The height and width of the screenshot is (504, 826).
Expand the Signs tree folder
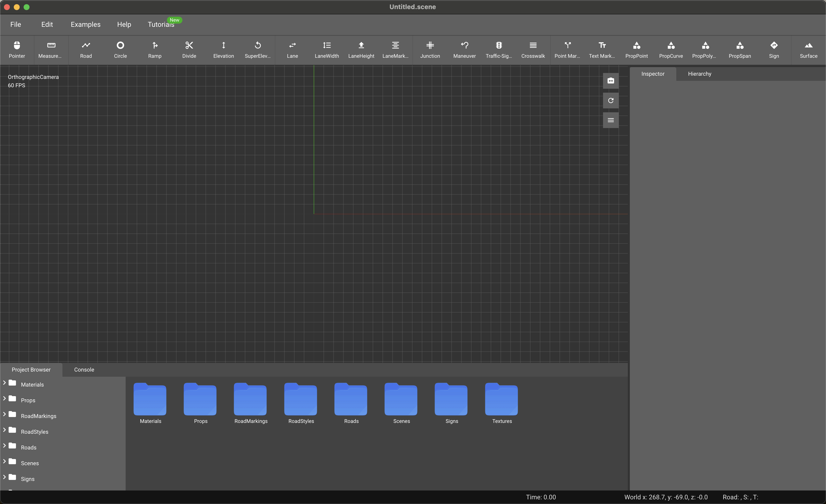4,477
